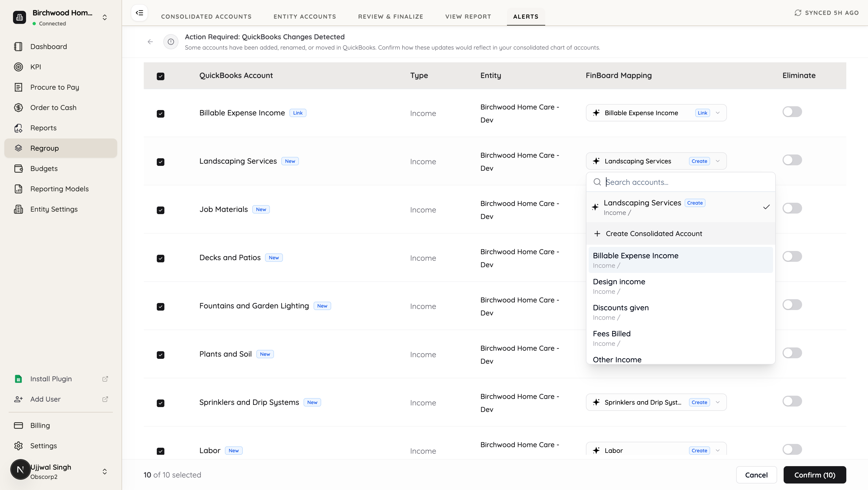868x490 pixels.
Task: Expand the Birchwood company switcher
Action: (x=105, y=17)
